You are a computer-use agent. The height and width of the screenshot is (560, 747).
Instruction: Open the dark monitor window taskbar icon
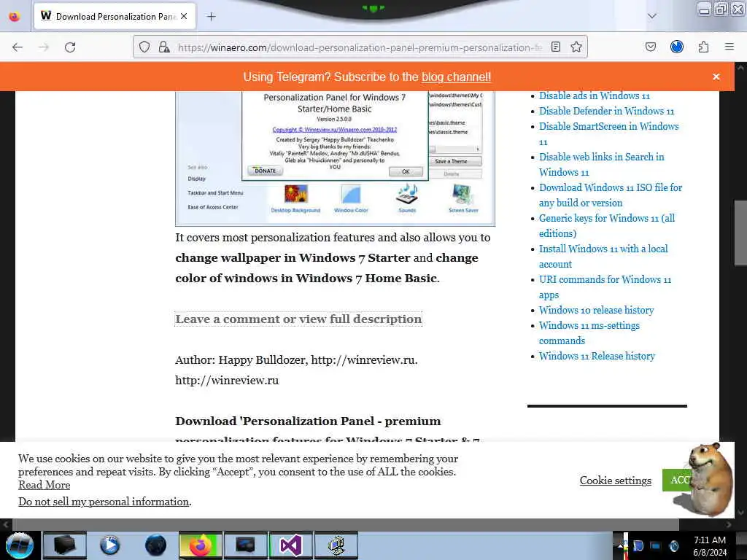coord(246,545)
